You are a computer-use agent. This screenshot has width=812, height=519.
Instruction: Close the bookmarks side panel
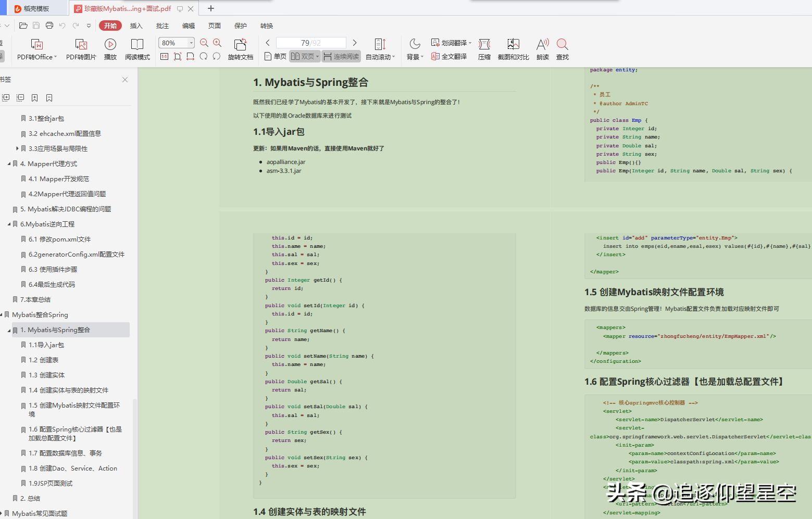click(125, 80)
